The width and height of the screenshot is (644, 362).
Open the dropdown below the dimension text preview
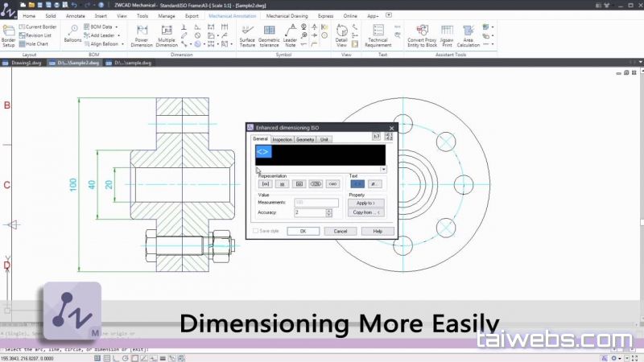coord(383,169)
